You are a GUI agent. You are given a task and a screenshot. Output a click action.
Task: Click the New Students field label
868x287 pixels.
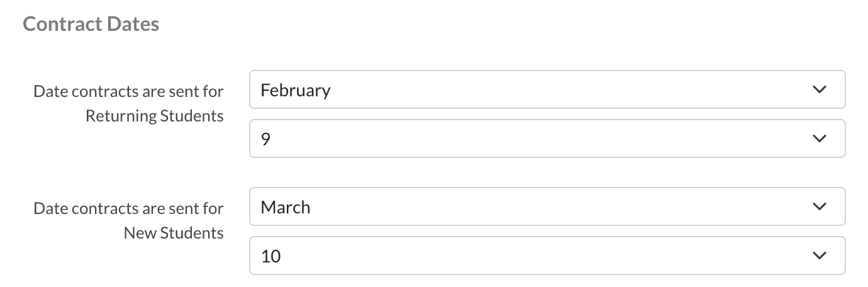coord(174,233)
